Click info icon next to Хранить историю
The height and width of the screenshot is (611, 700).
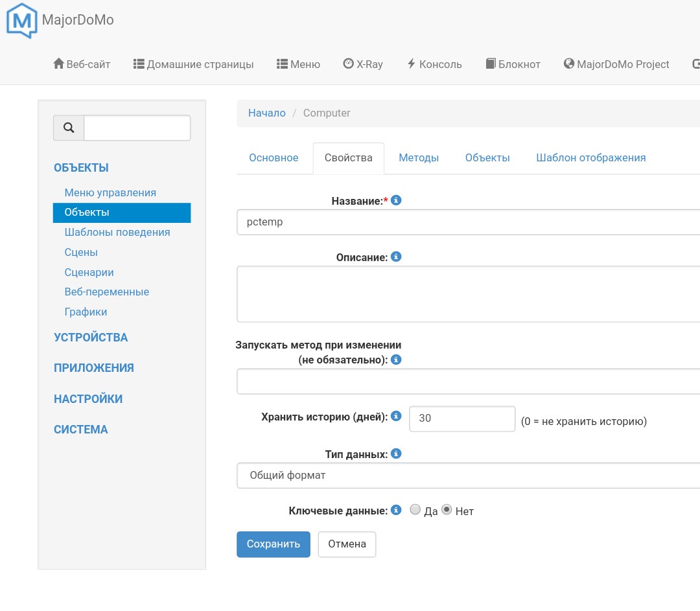coord(397,416)
